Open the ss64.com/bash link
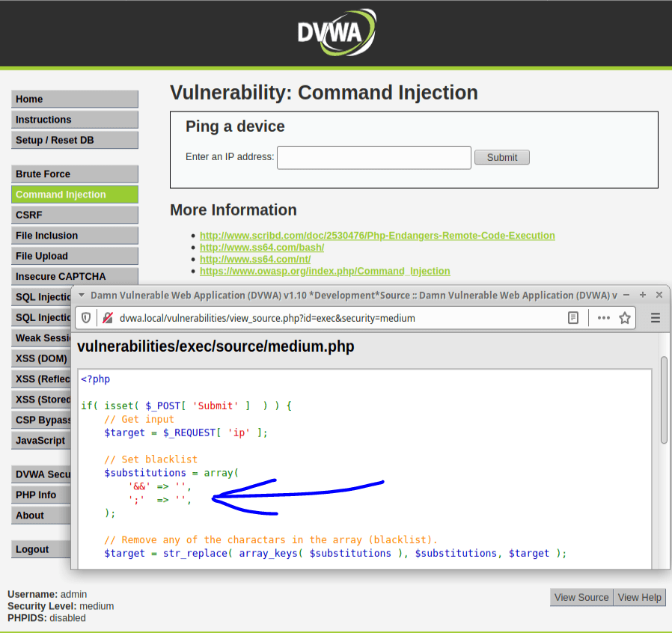 tap(261, 247)
